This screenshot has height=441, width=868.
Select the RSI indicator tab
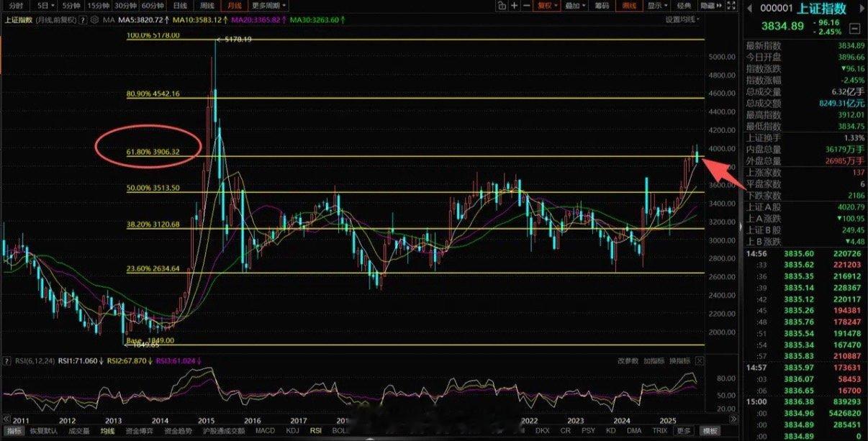point(315,431)
